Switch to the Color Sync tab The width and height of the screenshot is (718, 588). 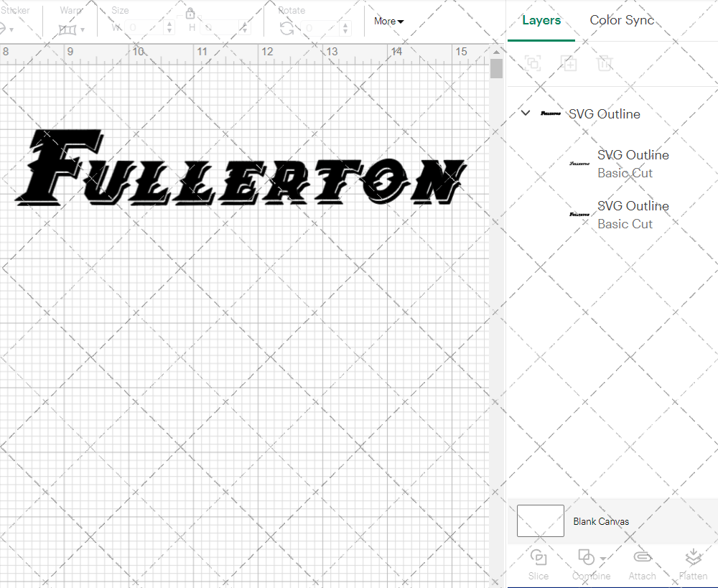(622, 20)
